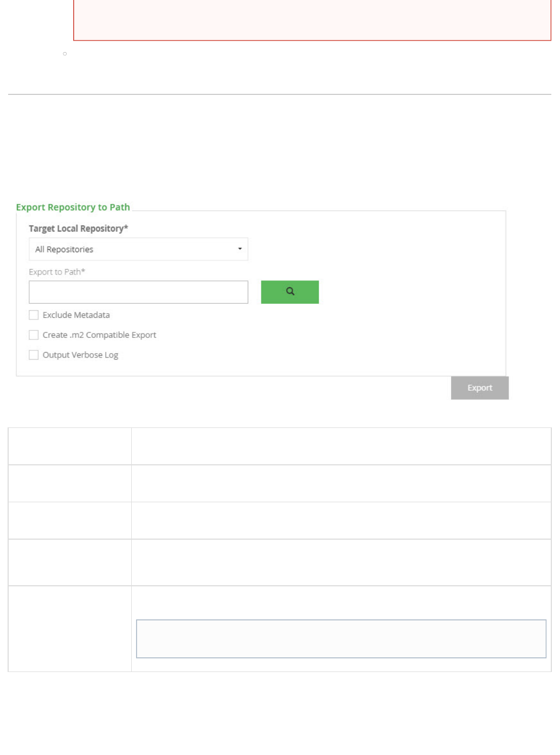Click the Export Repository to Path heading

coord(73,207)
